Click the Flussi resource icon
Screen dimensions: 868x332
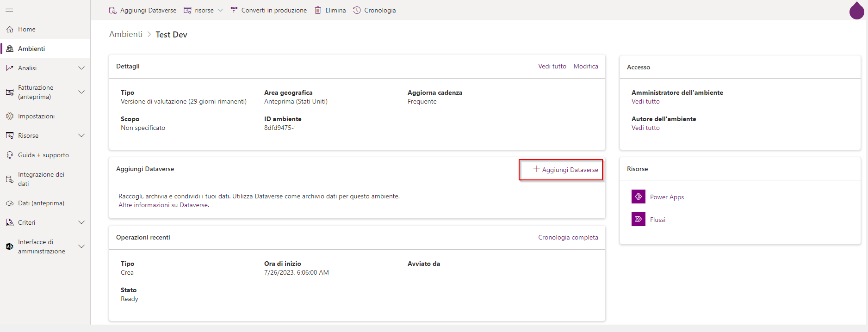(638, 219)
